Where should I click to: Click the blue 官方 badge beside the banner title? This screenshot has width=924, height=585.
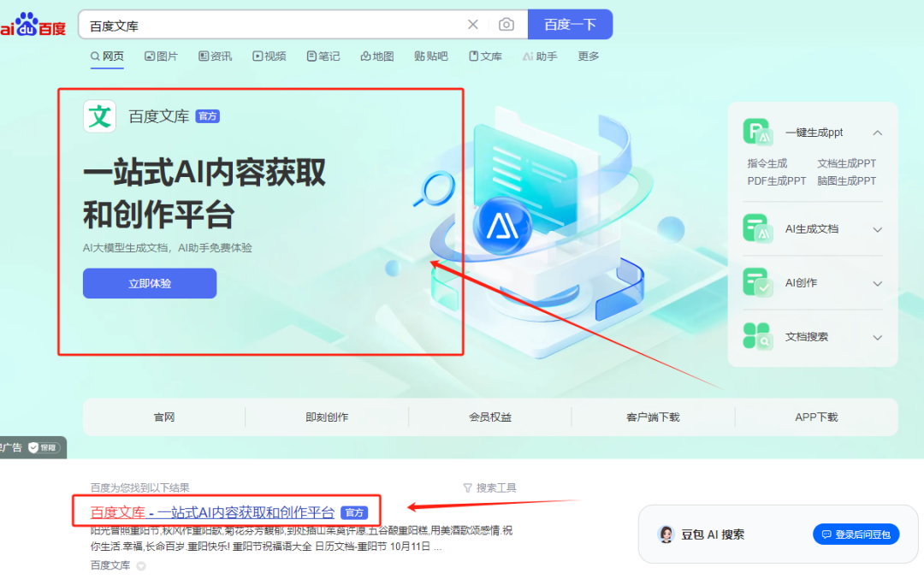[208, 116]
